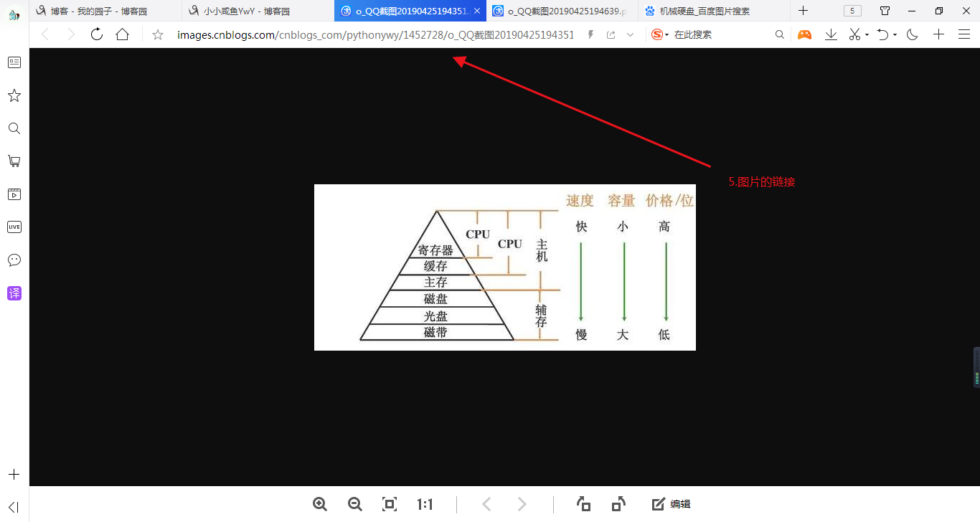The image size is (980, 522).
Task: Open the skin/theme shirt icon
Action: coord(885,11)
